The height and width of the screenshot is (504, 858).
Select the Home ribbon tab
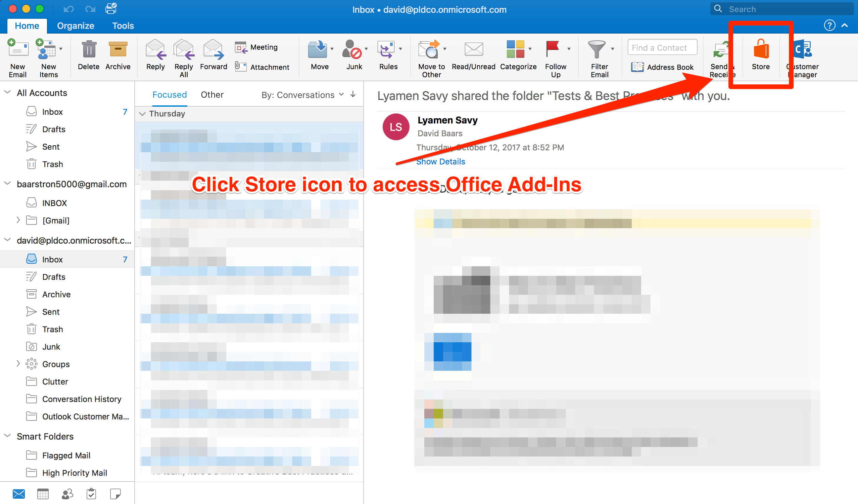[x=27, y=25]
